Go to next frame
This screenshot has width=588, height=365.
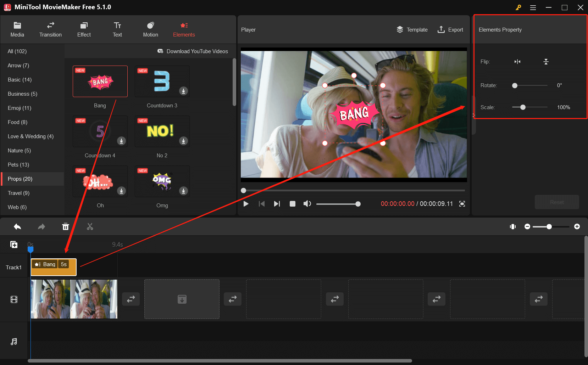click(x=277, y=204)
